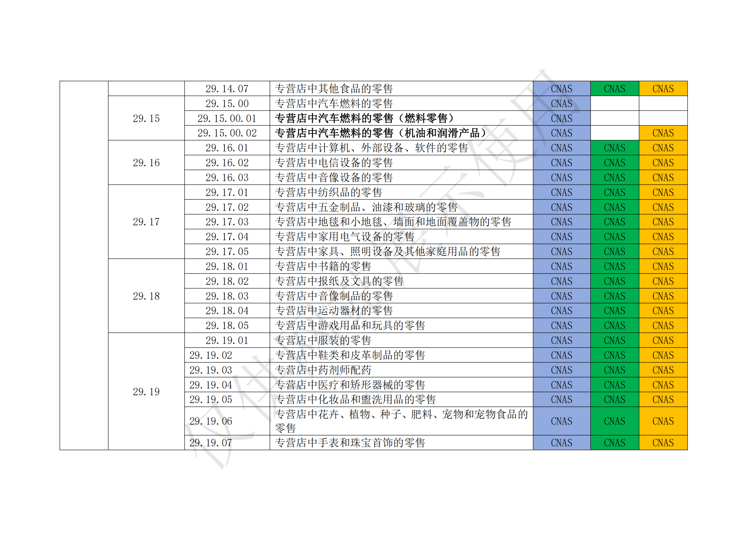Select code 29.19.07
Viewport: 756px width, 534px height.
tap(211, 443)
